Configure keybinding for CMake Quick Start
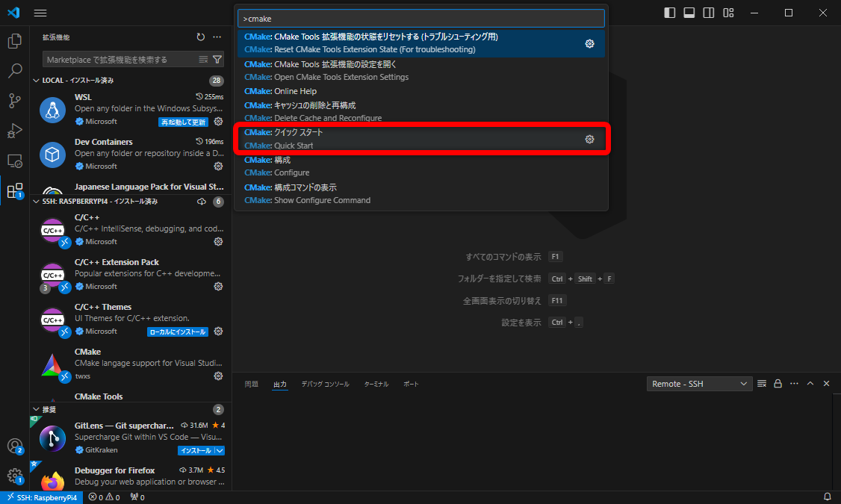The width and height of the screenshot is (841, 504). tap(589, 140)
